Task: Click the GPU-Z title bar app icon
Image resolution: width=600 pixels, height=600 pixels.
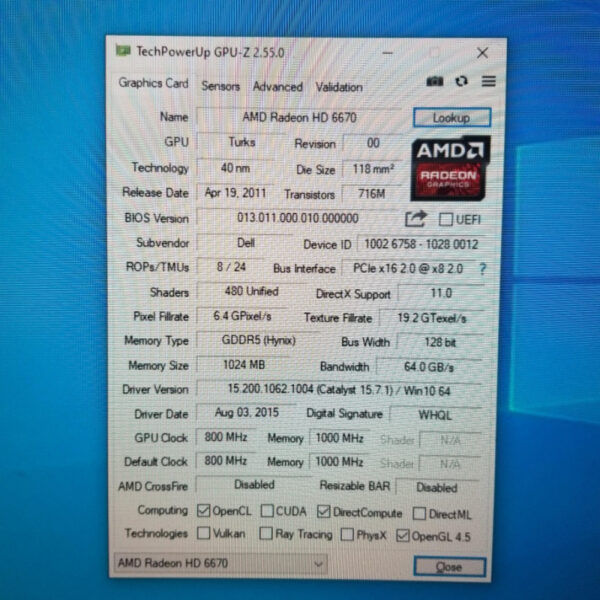Action: (123, 51)
